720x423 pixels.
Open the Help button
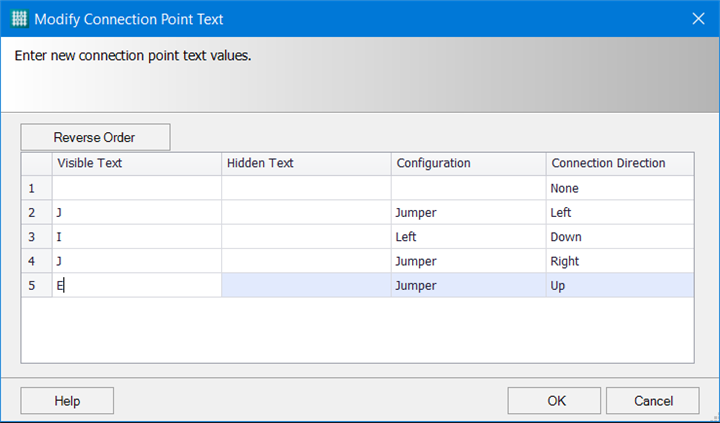click(67, 400)
